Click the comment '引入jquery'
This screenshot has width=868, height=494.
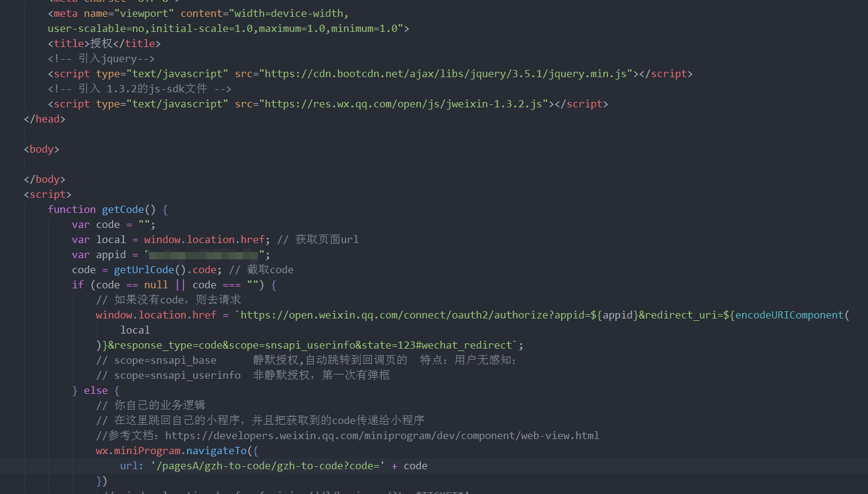[x=101, y=59]
